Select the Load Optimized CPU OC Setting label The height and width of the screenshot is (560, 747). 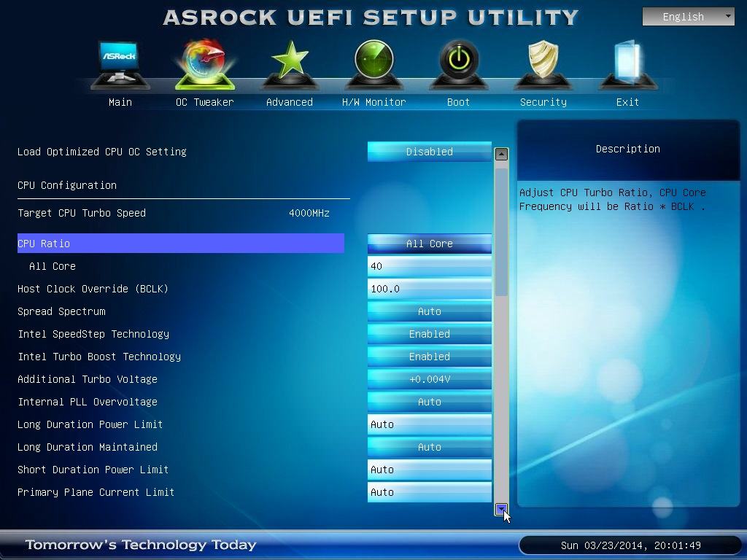(x=102, y=152)
